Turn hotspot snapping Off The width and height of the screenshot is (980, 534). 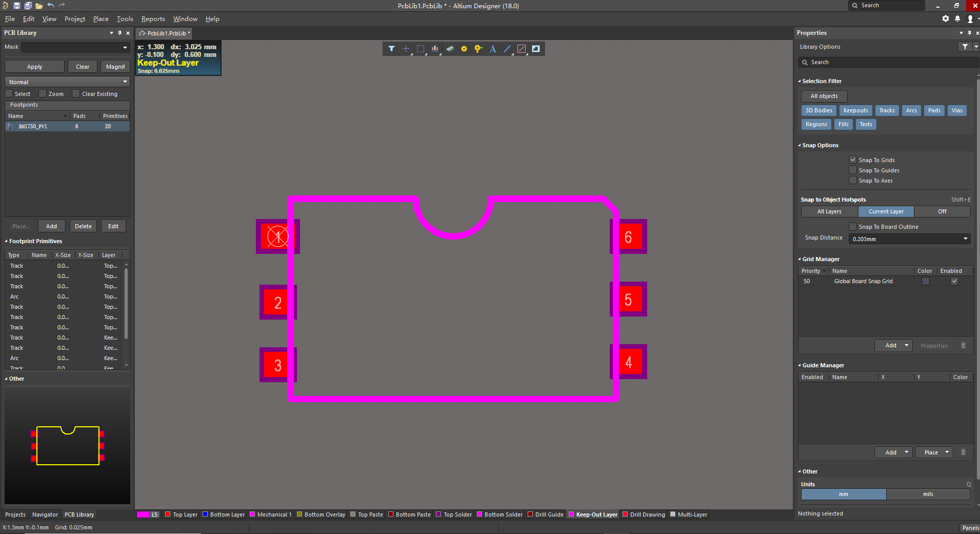pyautogui.click(x=942, y=211)
